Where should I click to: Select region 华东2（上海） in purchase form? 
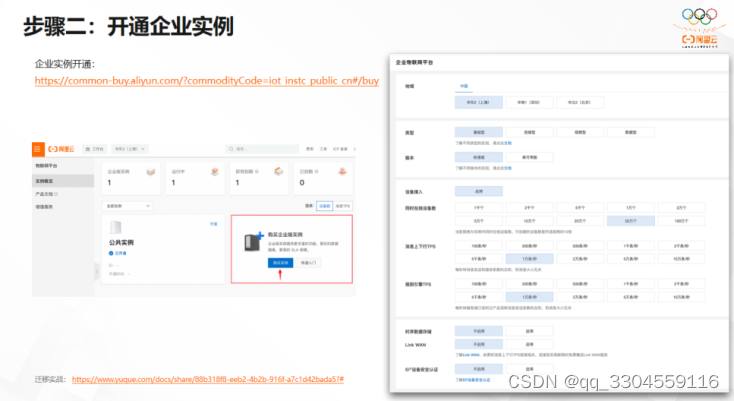coord(478,102)
